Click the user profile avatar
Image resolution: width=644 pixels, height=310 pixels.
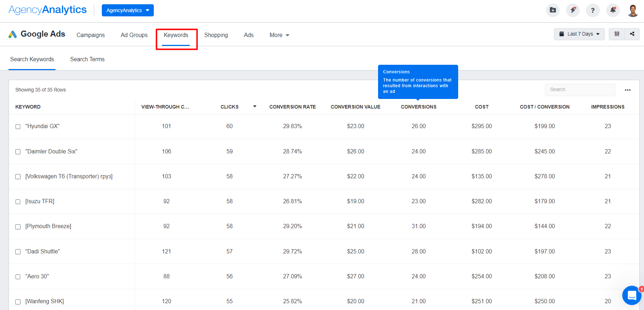point(633,10)
